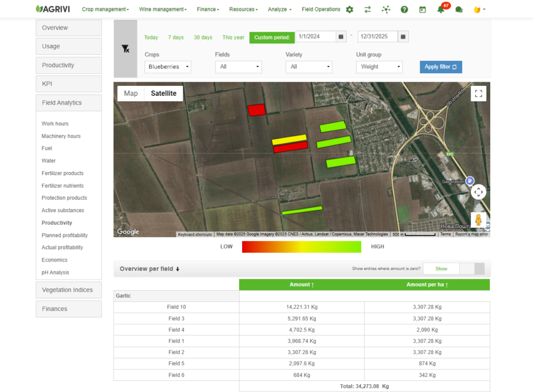Screen dimensions: 533x392
Task: Open the help question mark icon
Action: [404, 9]
